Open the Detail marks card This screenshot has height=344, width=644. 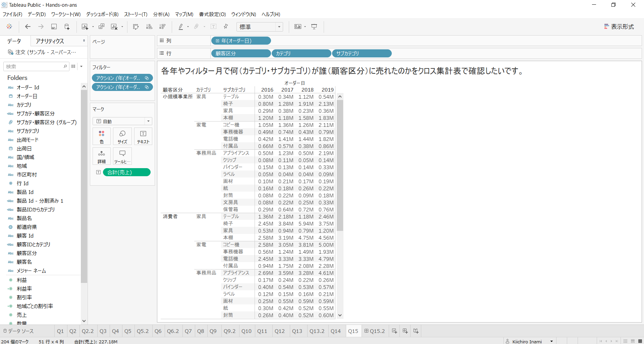(x=102, y=156)
